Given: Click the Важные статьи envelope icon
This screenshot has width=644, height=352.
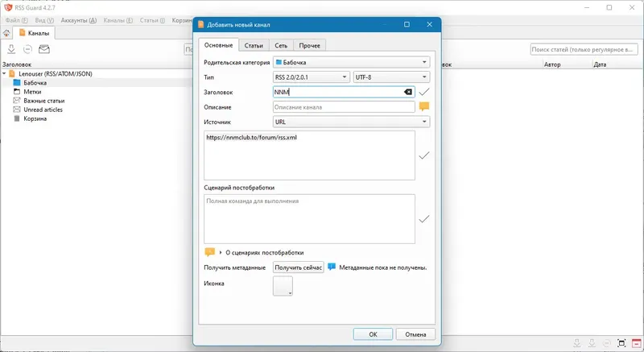Looking at the screenshot, I should coord(17,101).
